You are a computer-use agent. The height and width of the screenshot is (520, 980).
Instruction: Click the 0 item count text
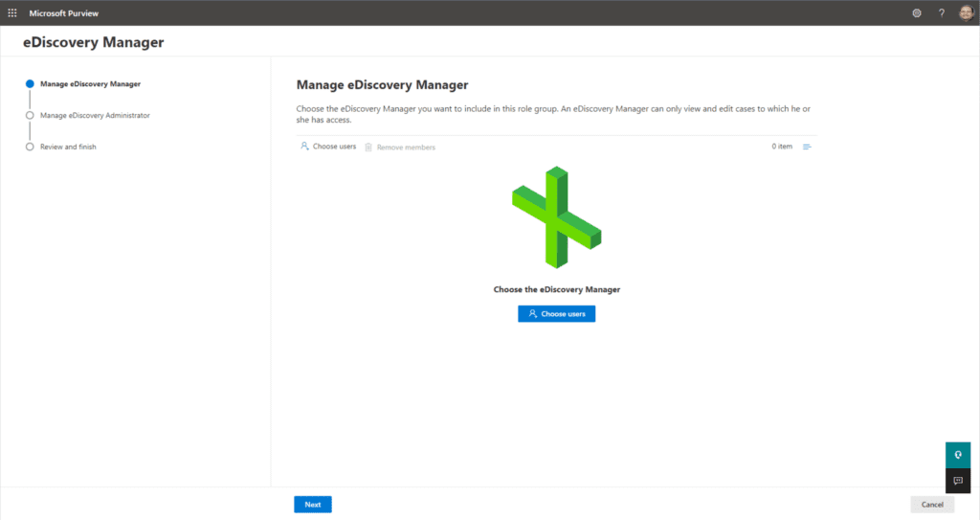click(782, 147)
